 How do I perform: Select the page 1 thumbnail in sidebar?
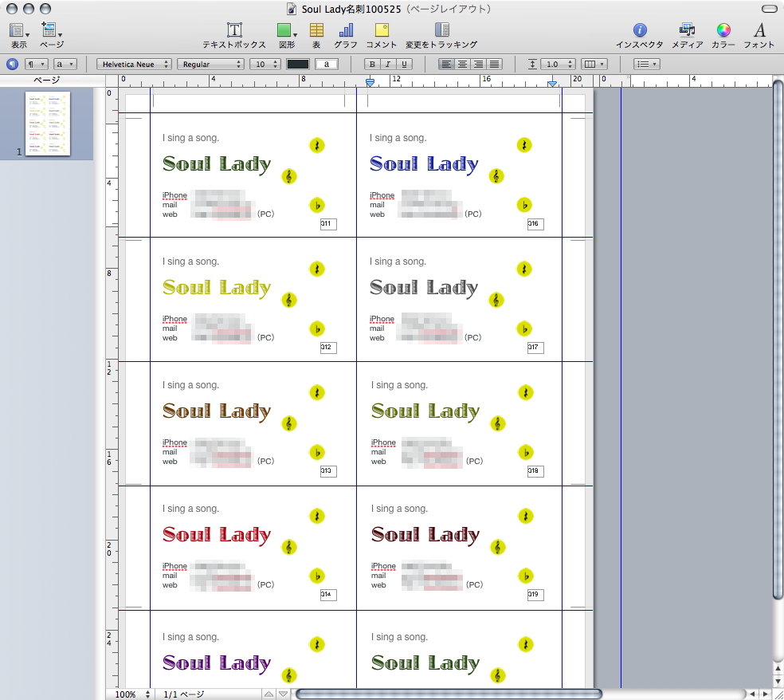click(x=48, y=124)
